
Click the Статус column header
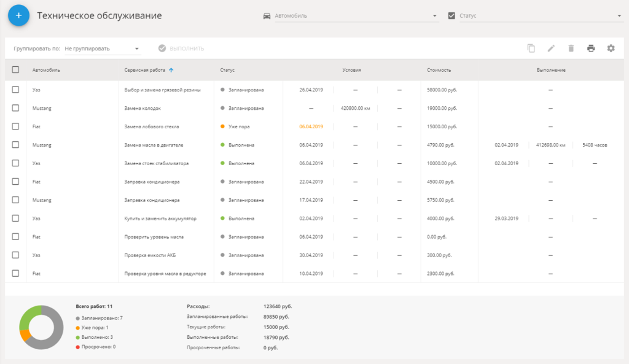(x=227, y=70)
